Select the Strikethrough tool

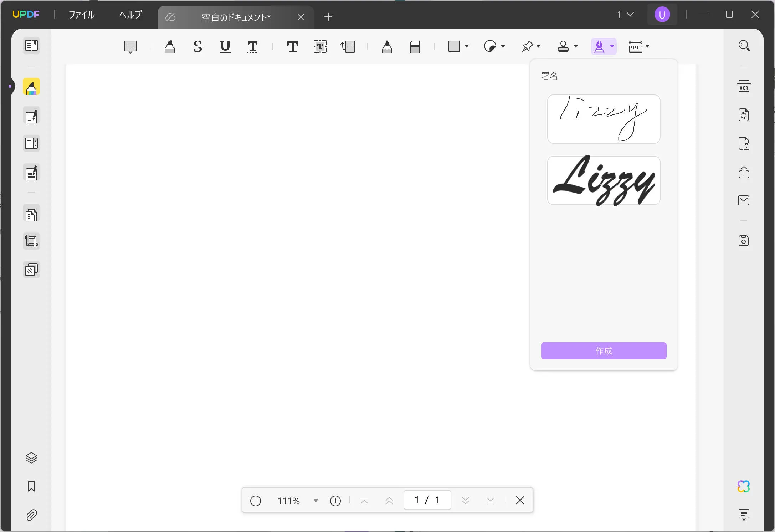[x=197, y=47]
